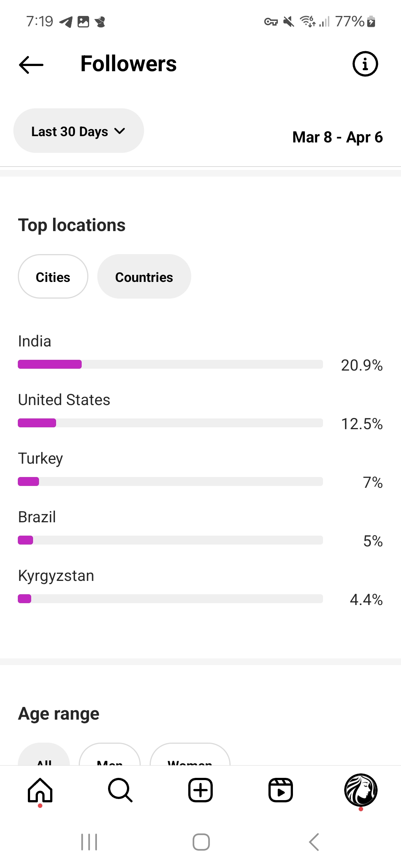Open the profile avatar in bottom bar
This screenshot has width=401, height=868.
click(361, 790)
